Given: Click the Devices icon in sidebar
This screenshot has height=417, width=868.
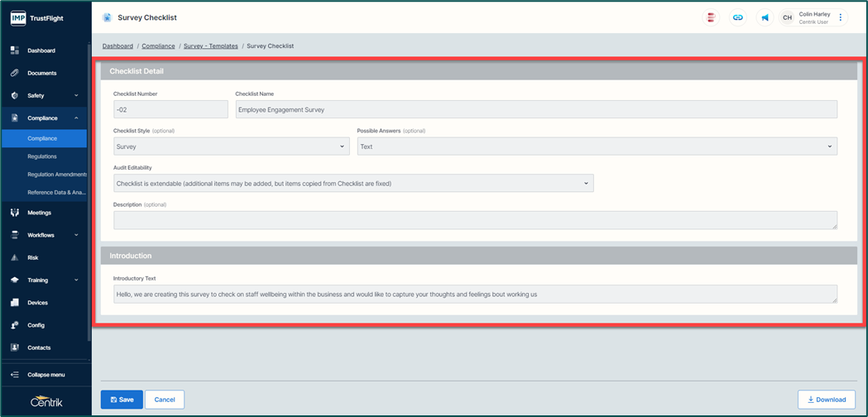Looking at the screenshot, I should 15,303.
